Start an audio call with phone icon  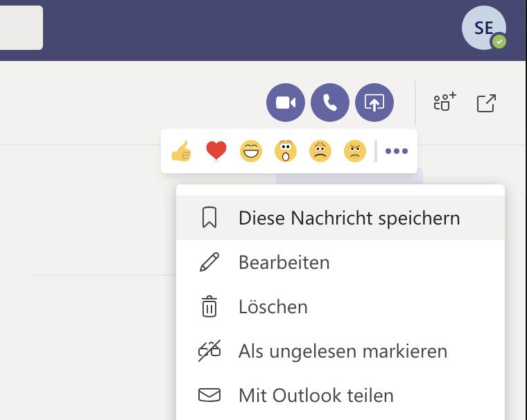click(329, 103)
